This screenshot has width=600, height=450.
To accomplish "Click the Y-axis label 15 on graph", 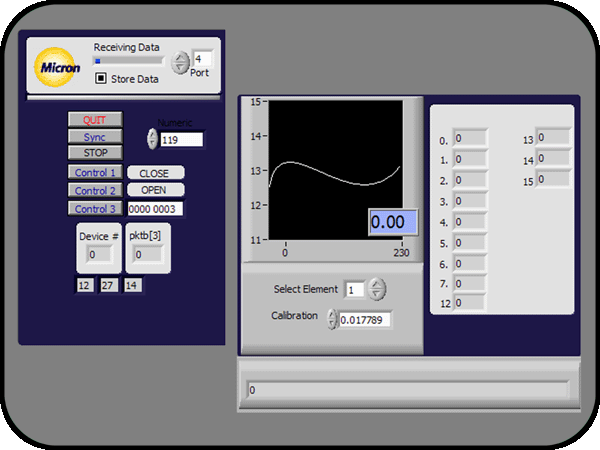I will [x=255, y=102].
